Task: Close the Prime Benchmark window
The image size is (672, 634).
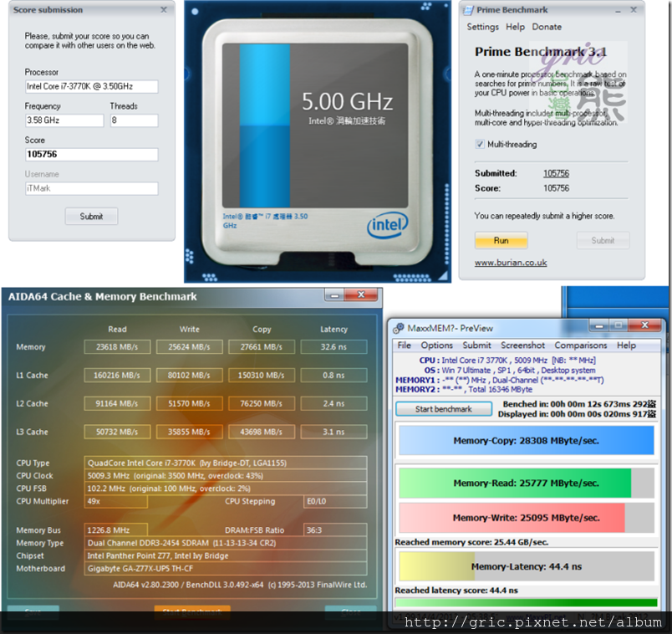Action: click(634, 10)
